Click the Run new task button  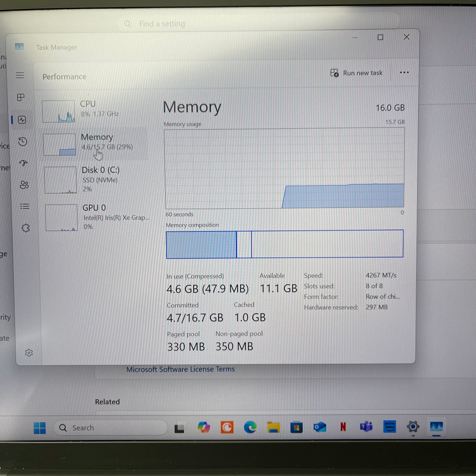(x=356, y=73)
